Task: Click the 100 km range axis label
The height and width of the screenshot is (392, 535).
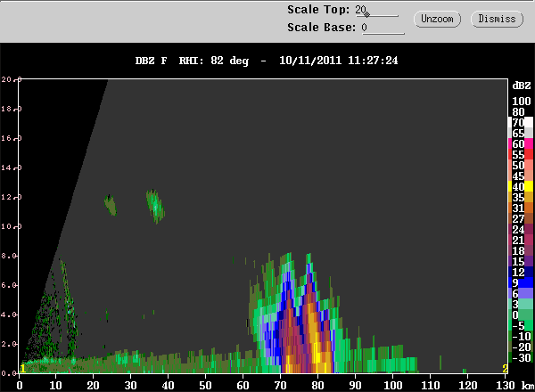Action: coord(392,385)
